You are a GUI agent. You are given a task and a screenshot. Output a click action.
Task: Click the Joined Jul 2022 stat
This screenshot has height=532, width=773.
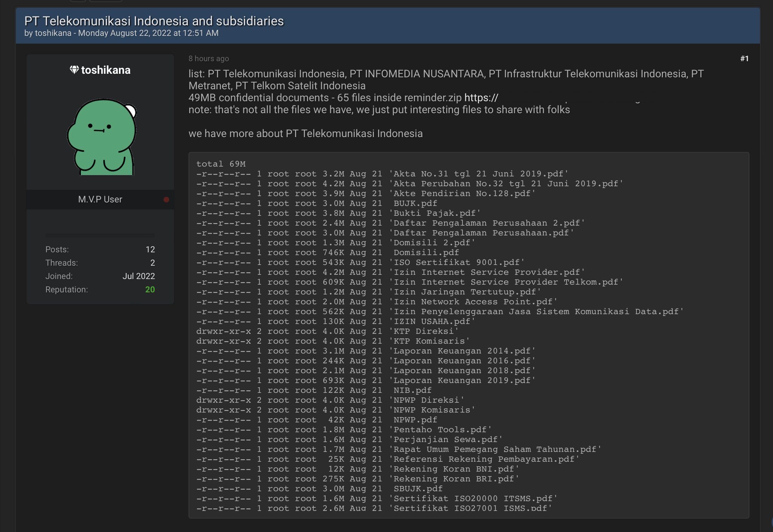point(138,276)
